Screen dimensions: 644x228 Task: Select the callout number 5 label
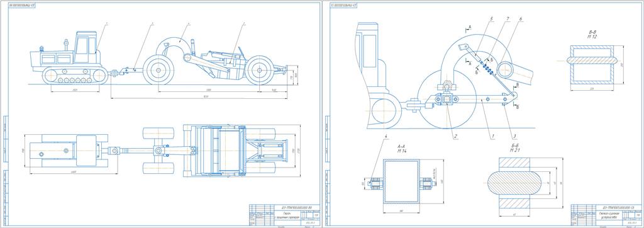(x=492, y=31)
